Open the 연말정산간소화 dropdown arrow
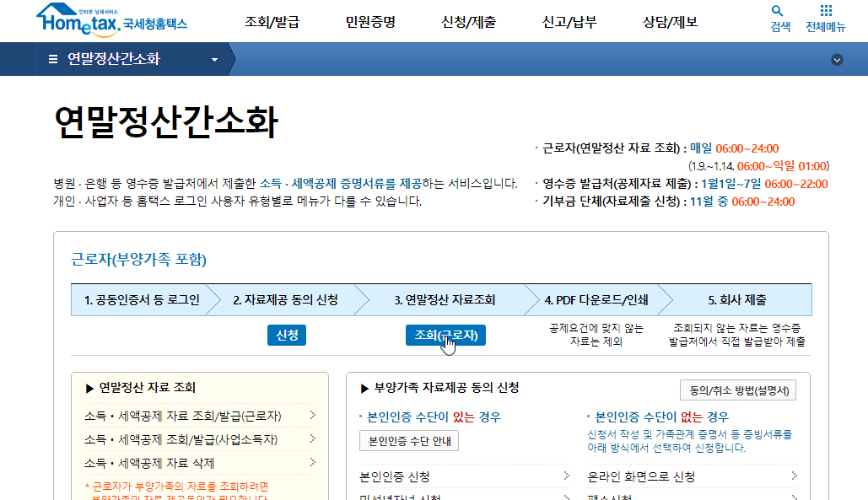The image size is (868, 500). tap(214, 60)
